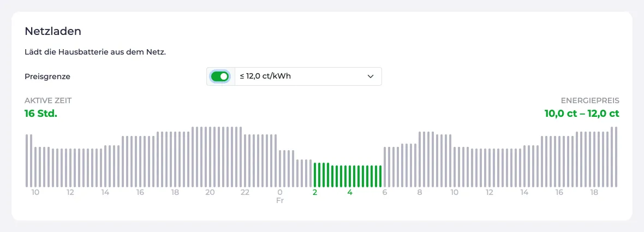Toggle the Preisgrenze green switch off
Image resolution: width=644 pixels, height=232 pixels.
click(220, 76)
